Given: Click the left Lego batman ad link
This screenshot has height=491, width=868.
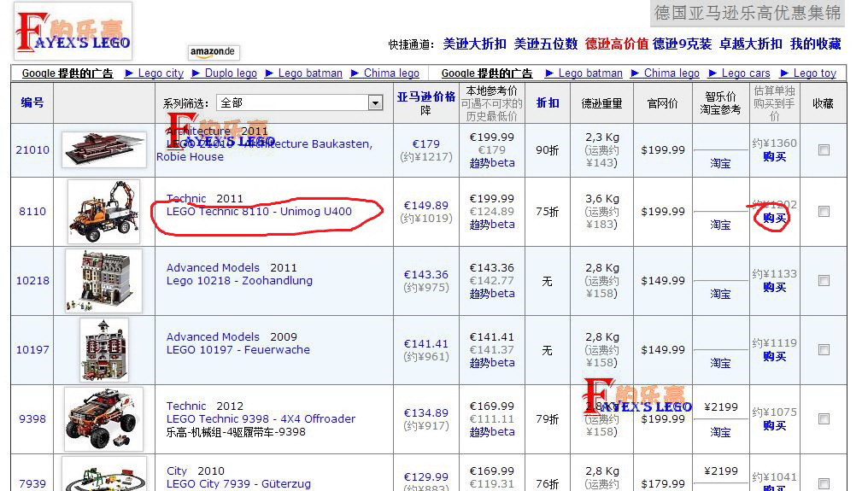Looking at the screenshot, I should 310,73.
